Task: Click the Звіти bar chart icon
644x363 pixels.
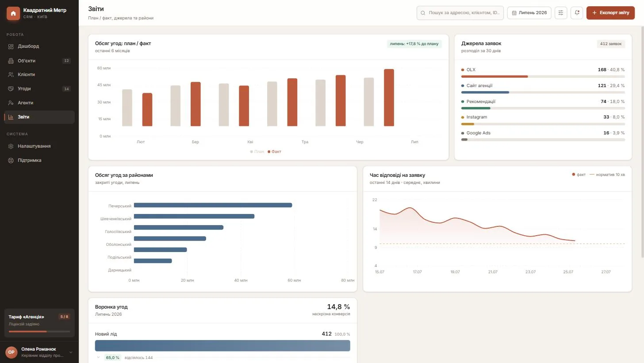Action: point(11,117)
